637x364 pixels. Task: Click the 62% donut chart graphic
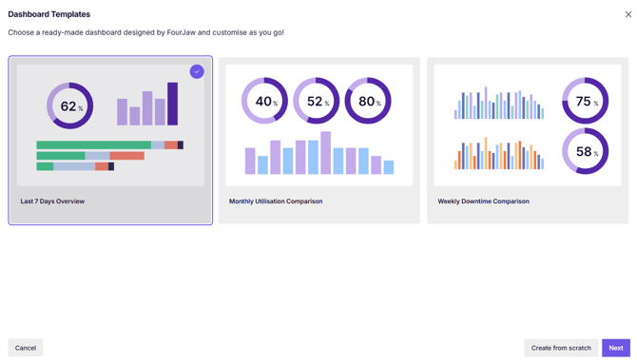69,105
